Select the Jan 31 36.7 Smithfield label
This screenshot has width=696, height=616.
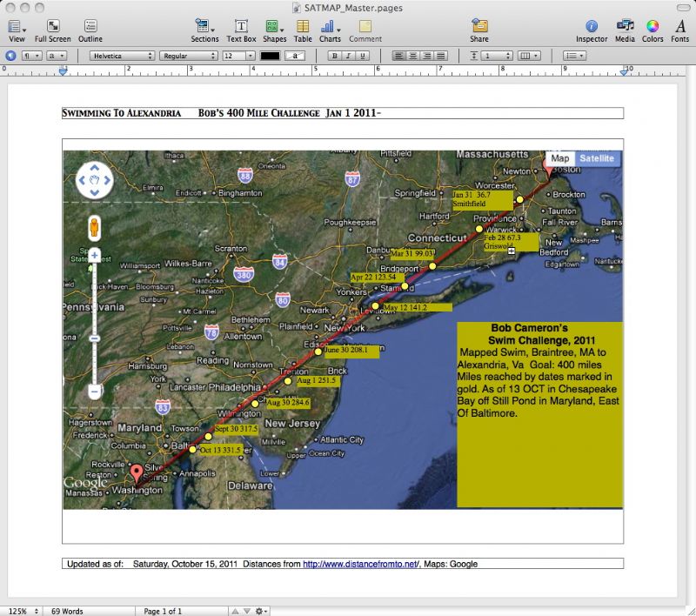(482, 200)
